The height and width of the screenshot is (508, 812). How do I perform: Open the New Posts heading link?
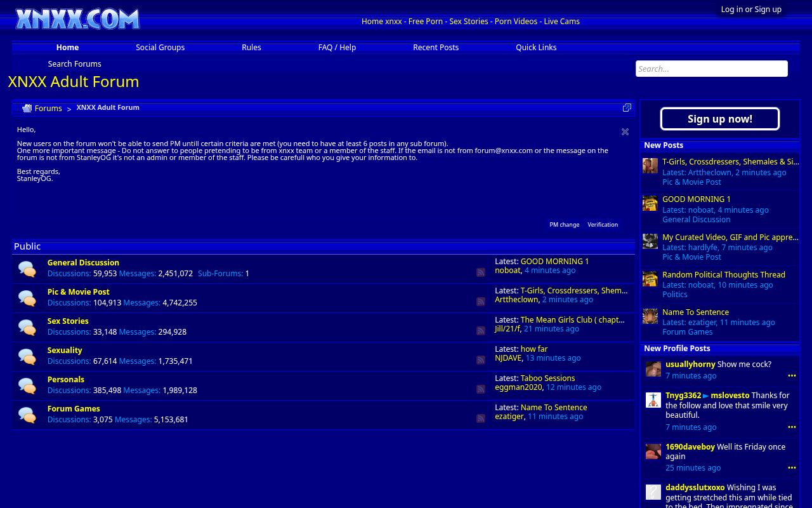click(x=664, y=145)
